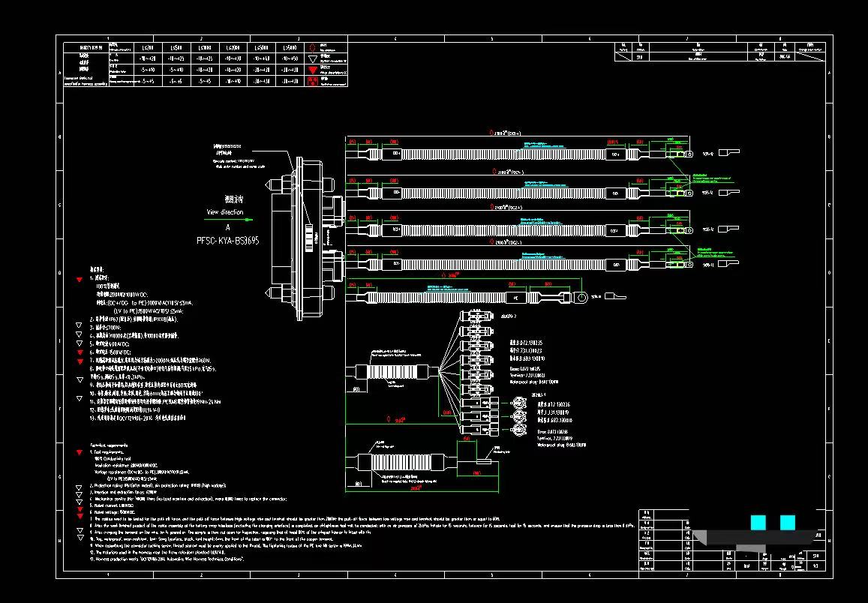
Task: Select the first length column header in the tolerance table
Action: pos(147,47)
